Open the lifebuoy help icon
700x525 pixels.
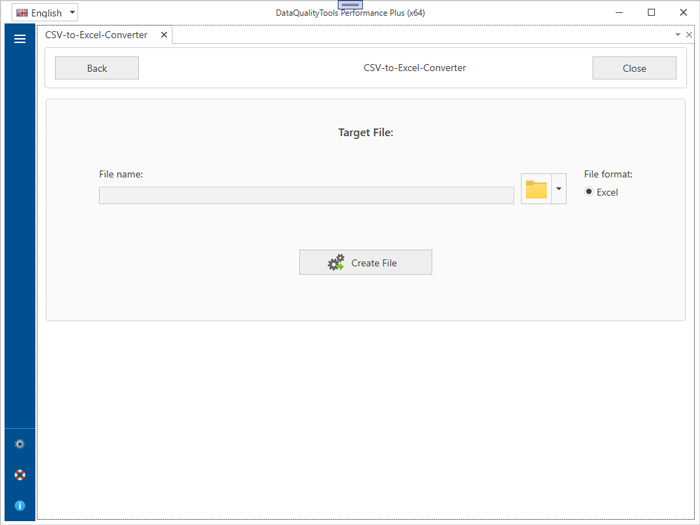click(x=20, y=475)
